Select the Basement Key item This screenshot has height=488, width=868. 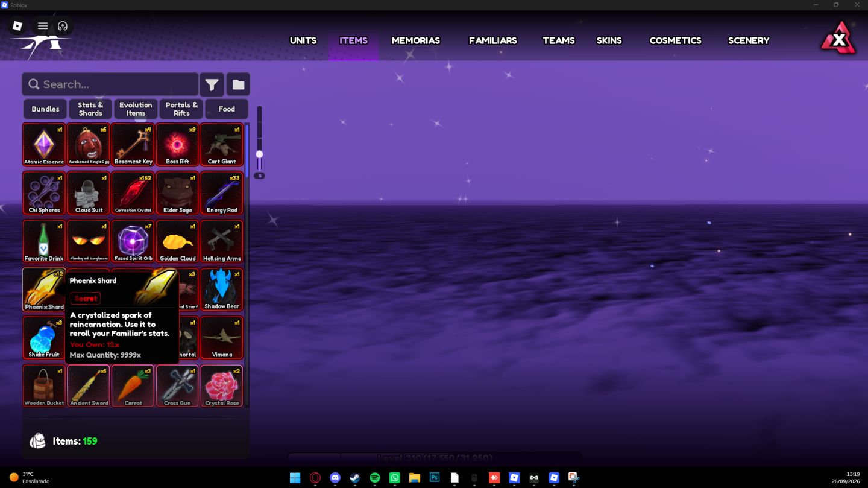pos(133,145)
